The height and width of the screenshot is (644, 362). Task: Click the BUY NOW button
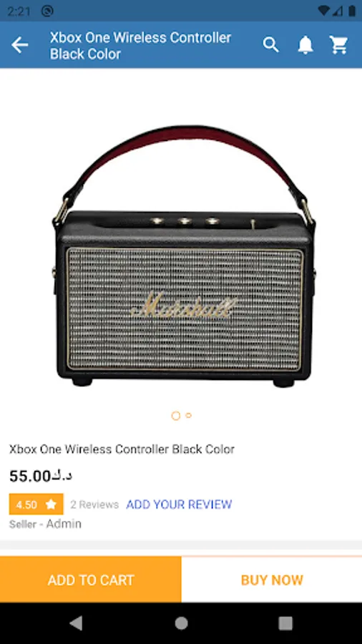point(272,580)
